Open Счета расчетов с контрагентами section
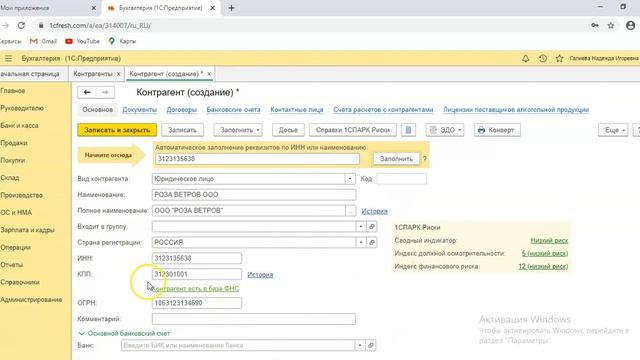Viewport: 640px width, 360px height. (x=383, y=110)
